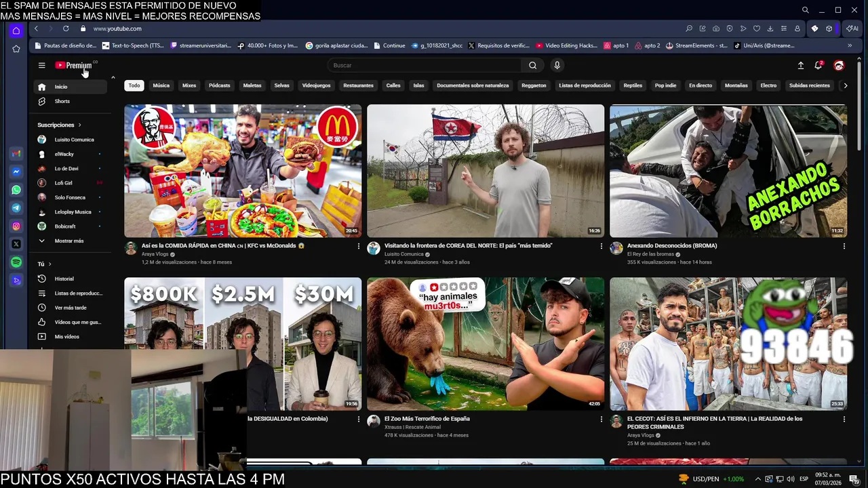Open the ANEXANDO BORRACHOS video thumbnail

click(728, 171)
